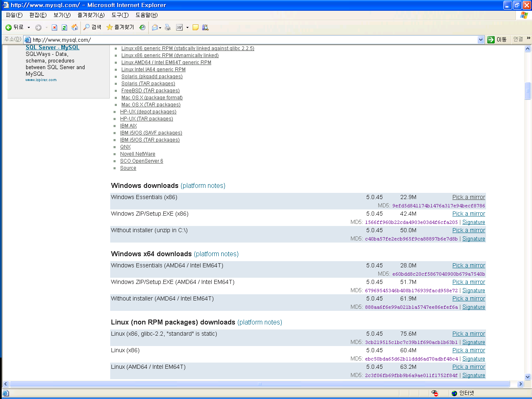Open the Mac OS X (package format) link
Viewport: 532px width, 399px height.
click(152, 98)
